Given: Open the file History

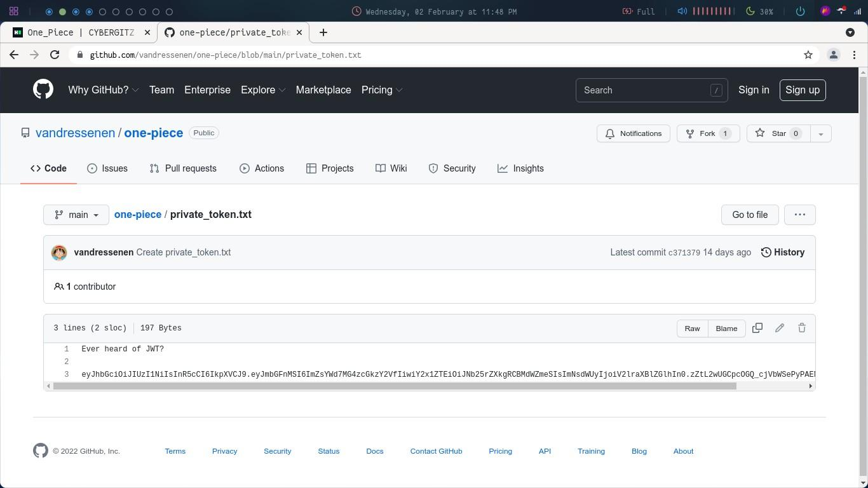Looking at the screenshot, I should pos(783,252).
